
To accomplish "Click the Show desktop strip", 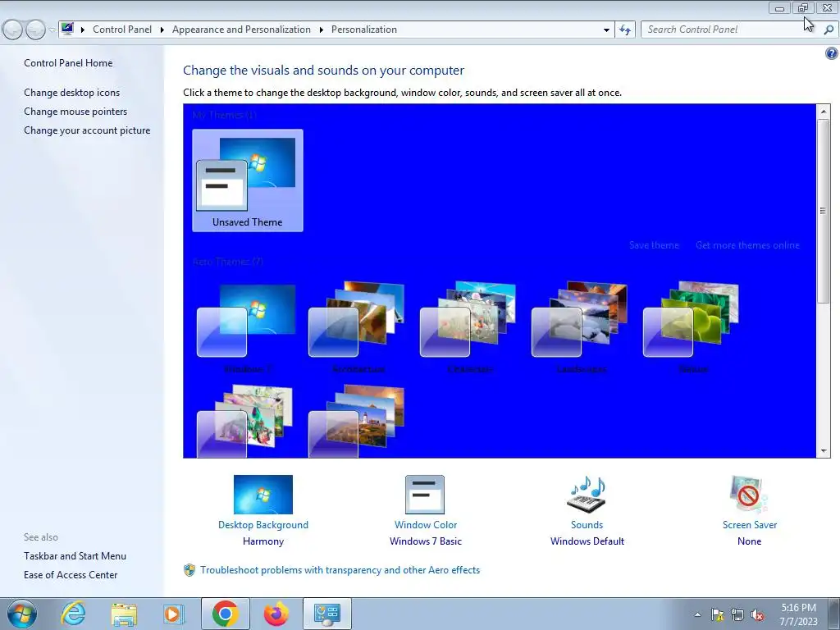I will pos(835,614).
